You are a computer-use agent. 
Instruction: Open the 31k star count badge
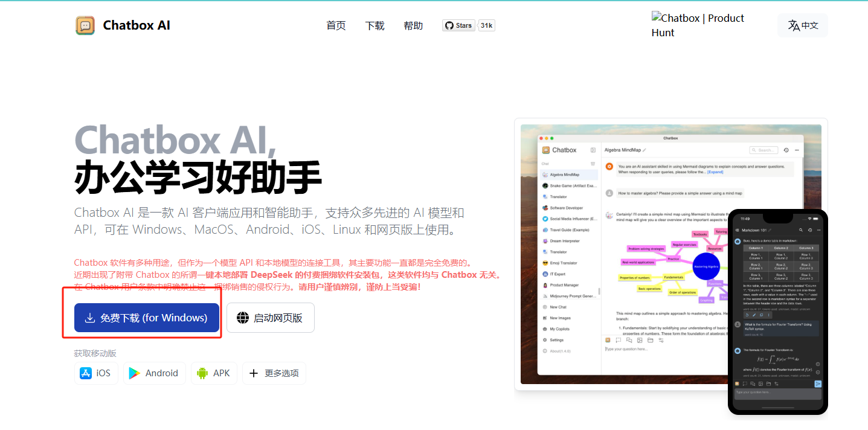click(x=487, y=25)
